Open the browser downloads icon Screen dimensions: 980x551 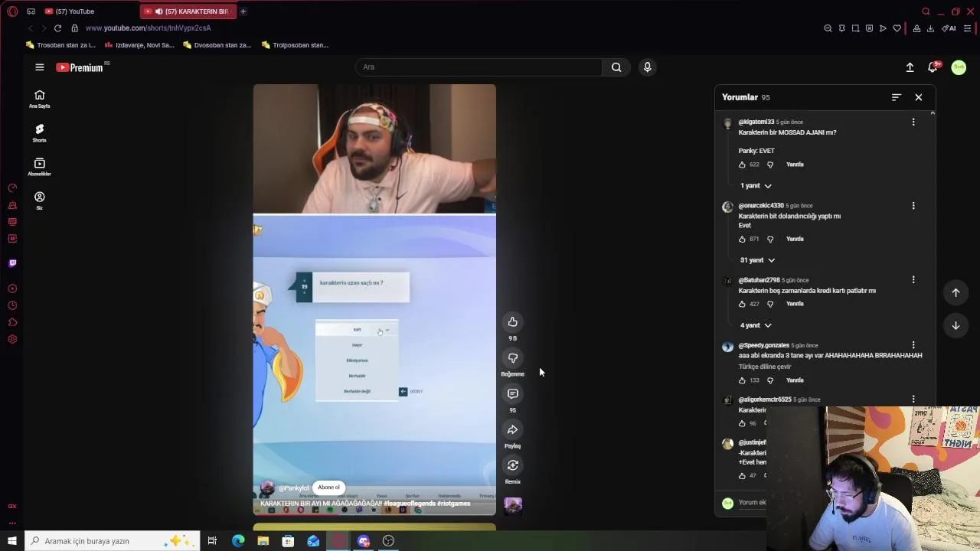[x=930, y=28]
